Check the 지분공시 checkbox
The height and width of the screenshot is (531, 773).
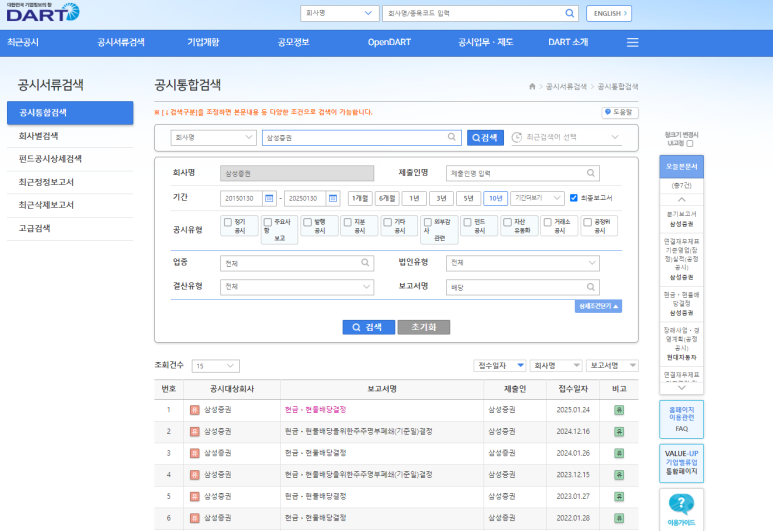click(348, 222)
